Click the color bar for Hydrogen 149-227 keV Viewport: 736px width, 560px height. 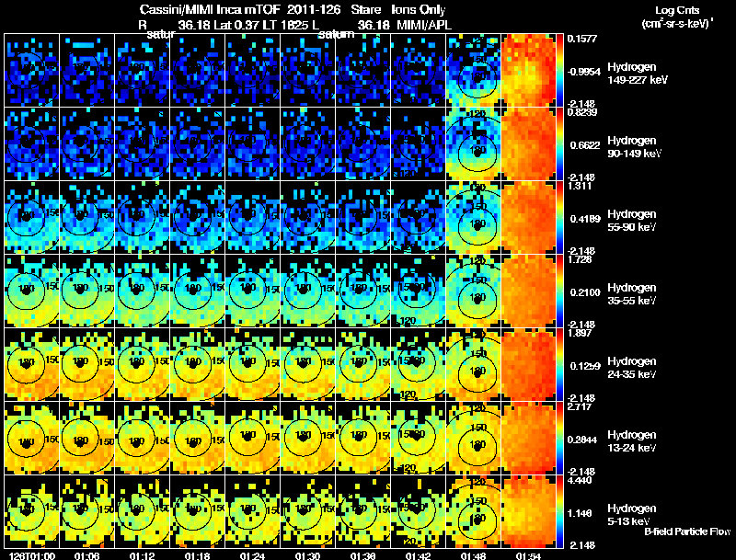tap(559, 71)
